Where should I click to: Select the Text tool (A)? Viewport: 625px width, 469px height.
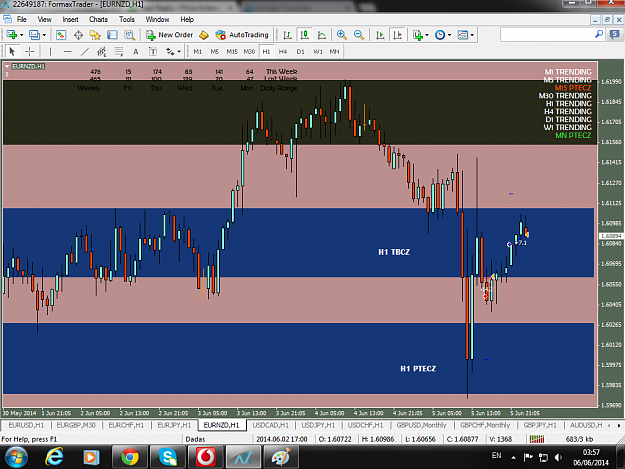(x=136, y=51)
